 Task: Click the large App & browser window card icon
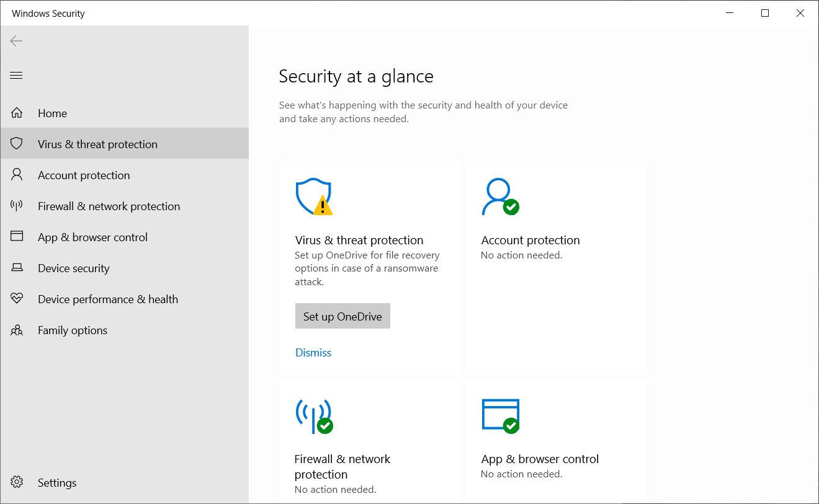(500, 415)
